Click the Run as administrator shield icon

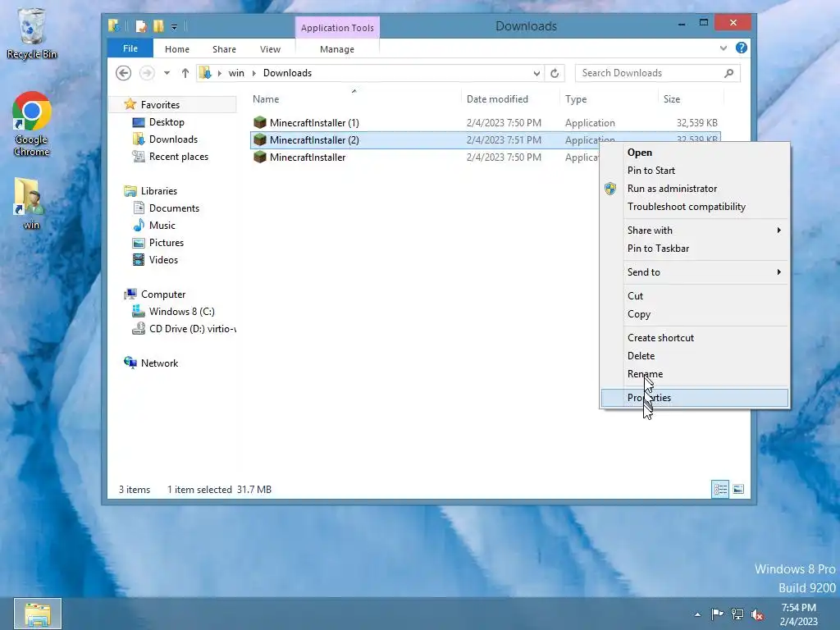610,189
